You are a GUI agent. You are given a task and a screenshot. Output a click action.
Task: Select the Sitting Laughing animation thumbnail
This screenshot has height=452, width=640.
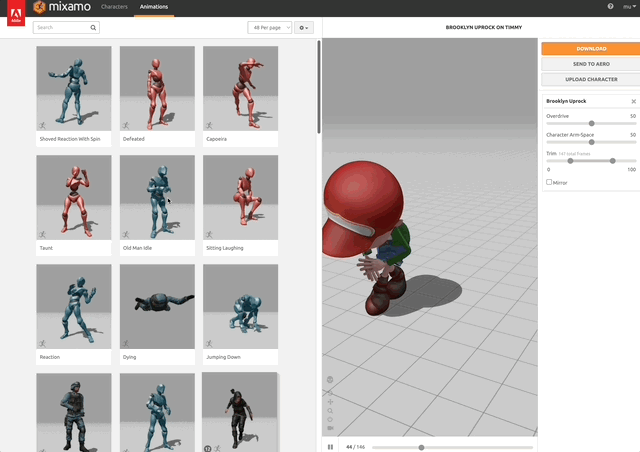point(240,197)
